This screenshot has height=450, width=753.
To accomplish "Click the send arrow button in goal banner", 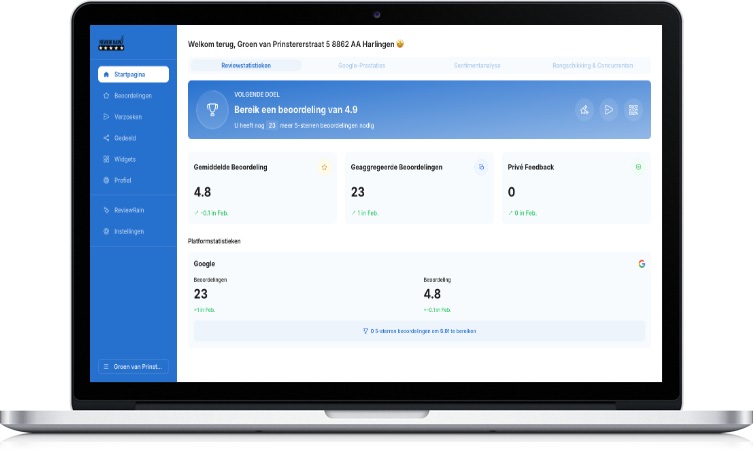I will coord(609,110).
